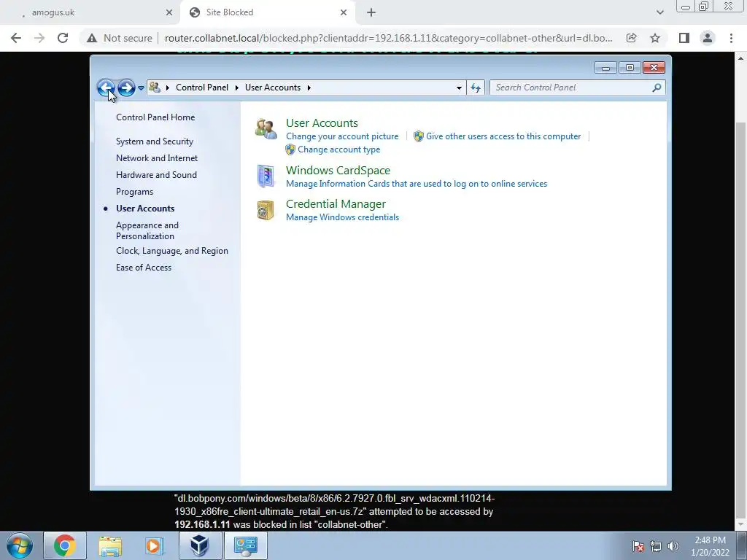The width and height of the screenshot is (747, 560).
Task: Open the address bar history dropdown
Action: point(459,87)
